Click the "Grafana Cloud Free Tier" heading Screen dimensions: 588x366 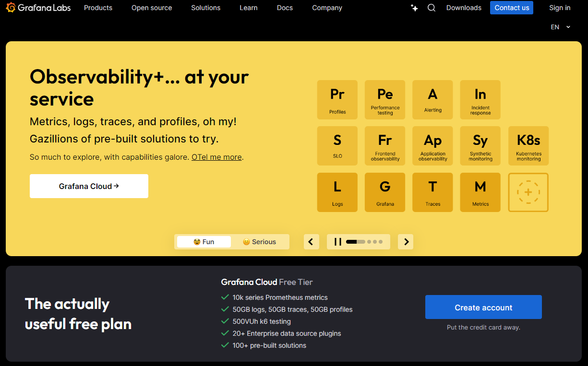point(267,282)
